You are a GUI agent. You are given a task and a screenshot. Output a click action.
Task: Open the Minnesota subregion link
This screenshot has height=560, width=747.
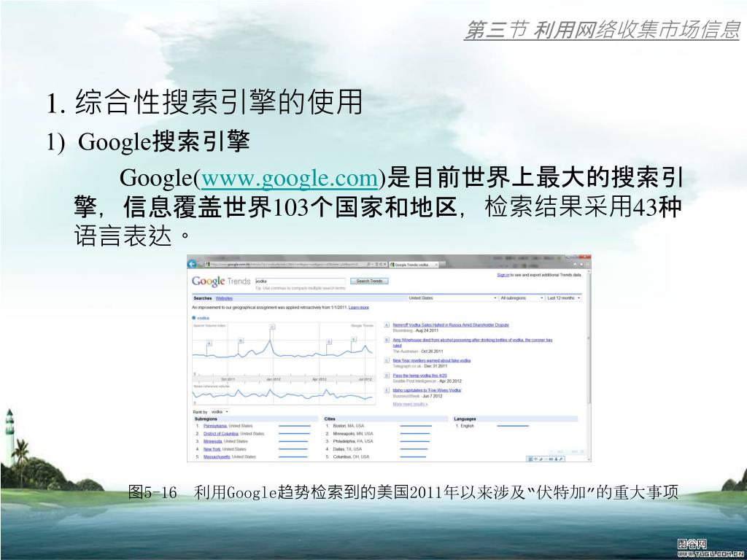212,441
